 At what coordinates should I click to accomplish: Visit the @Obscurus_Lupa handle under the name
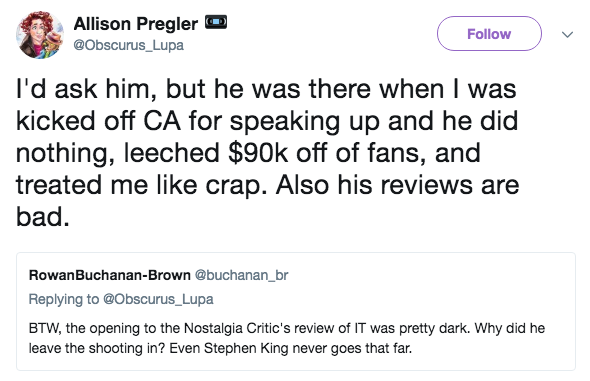click(129, 46)
